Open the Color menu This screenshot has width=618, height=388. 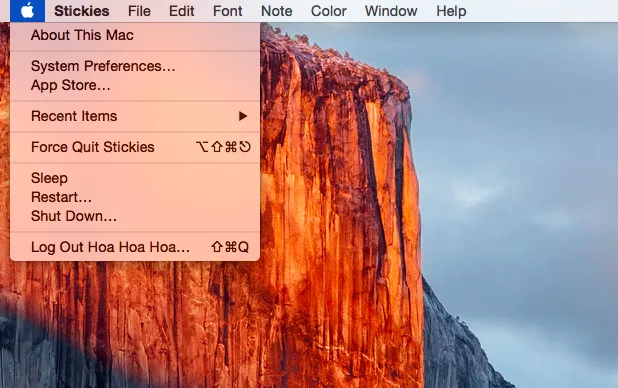pyautogui.click(x=329, y=11)
